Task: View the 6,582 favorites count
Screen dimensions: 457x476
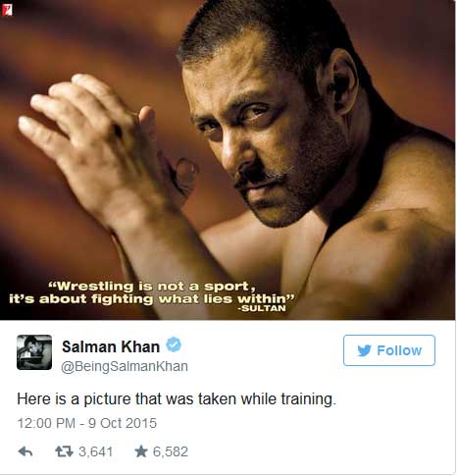Action: tap(171, 451)
